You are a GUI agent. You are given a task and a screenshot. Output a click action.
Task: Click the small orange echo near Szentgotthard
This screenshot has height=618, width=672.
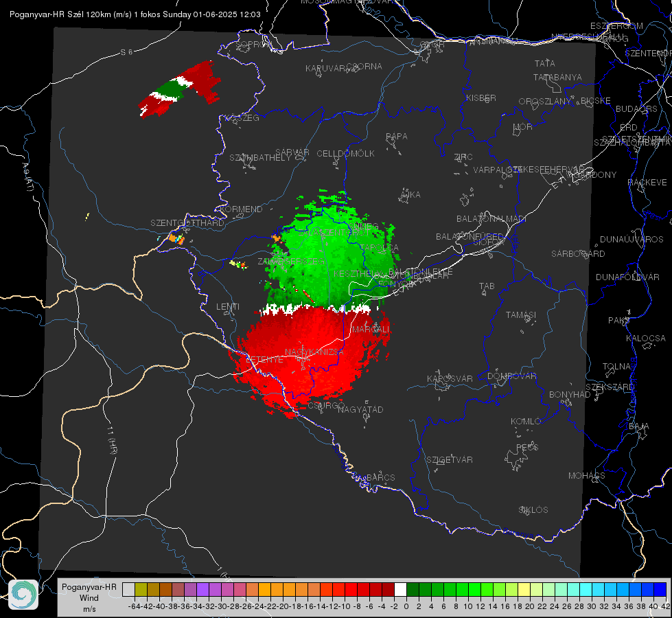pyautogui.click(x=176, y=238)
